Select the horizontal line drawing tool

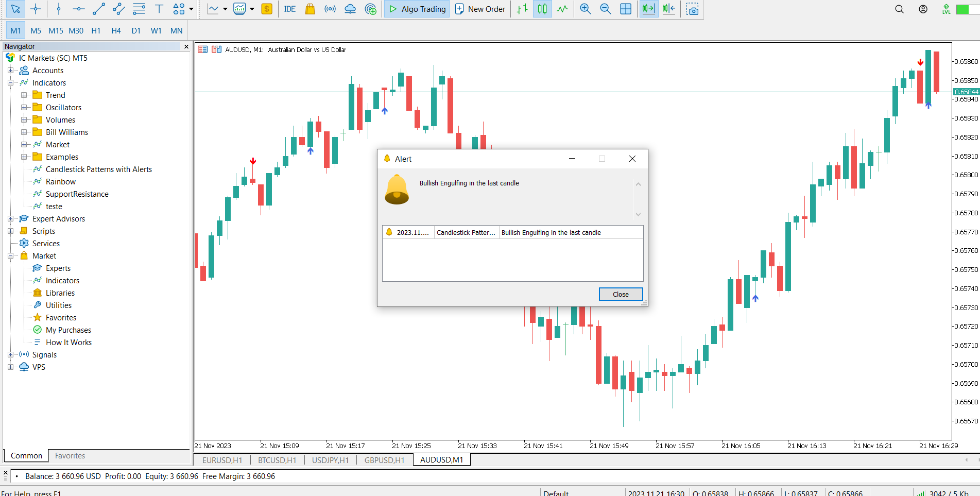pos(78,9)
